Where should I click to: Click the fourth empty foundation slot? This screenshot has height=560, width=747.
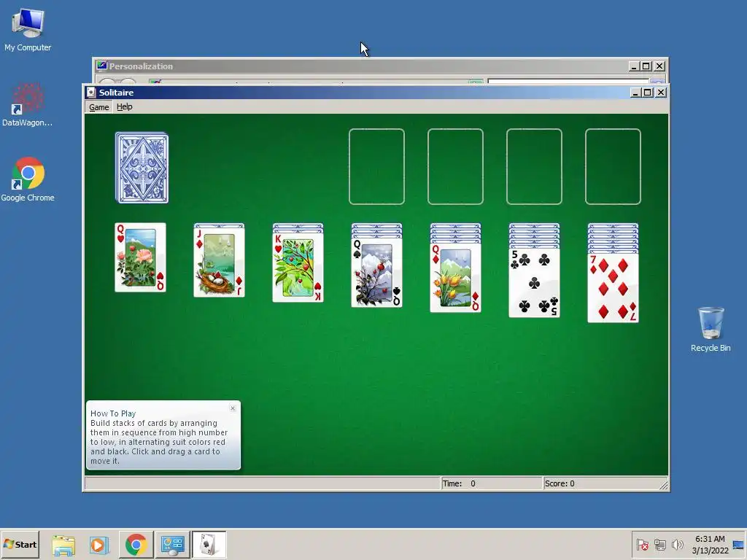(x=613, y=167)
